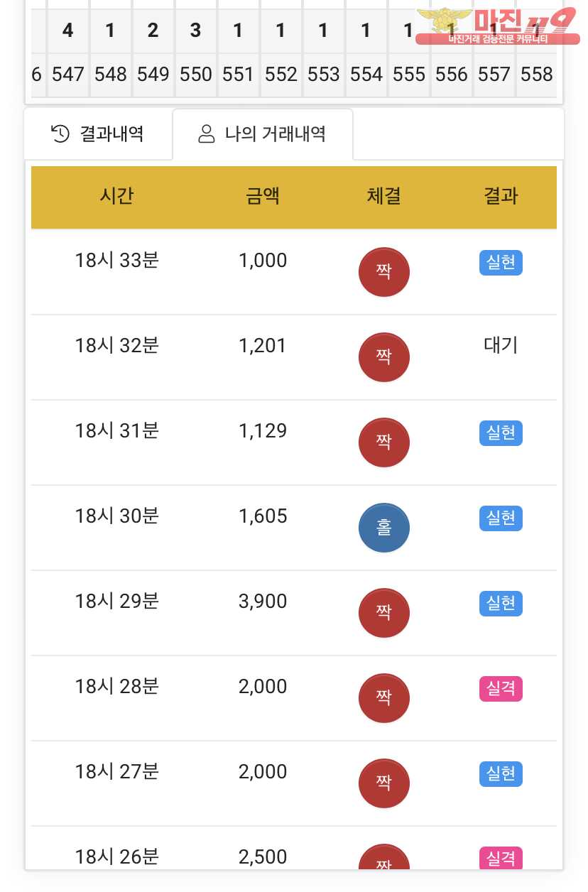Click the 결과 column header
Image resolution: width=588 pixels, height=892 pixels.
(x=501, y=196)
